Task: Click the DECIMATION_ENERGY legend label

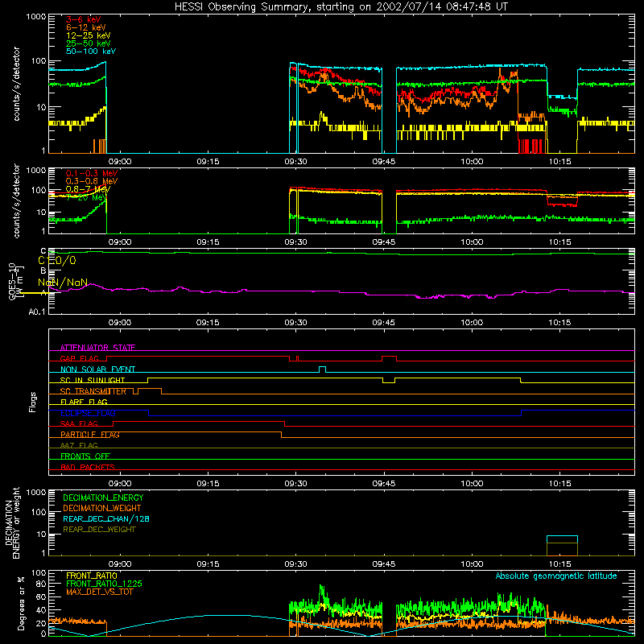Action: [103, 497]
